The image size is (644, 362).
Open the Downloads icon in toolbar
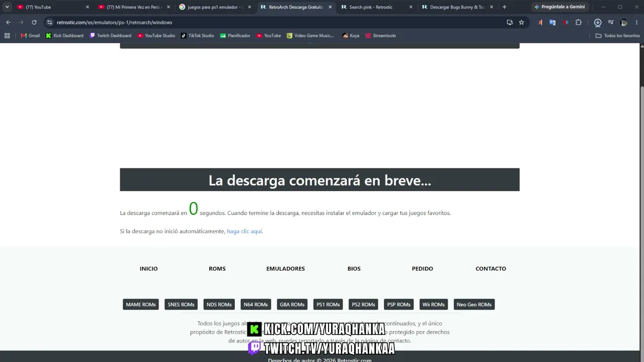coord(598,22)
